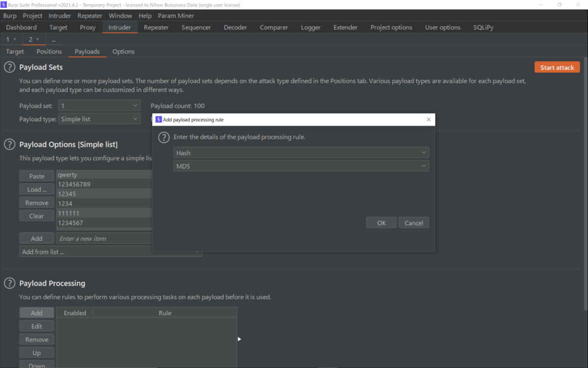The width and height of the screenshot is (588, 368).
Task: Click Burp Suite logo in title bar
Action: pyautogui.click(x=4, y=4)
